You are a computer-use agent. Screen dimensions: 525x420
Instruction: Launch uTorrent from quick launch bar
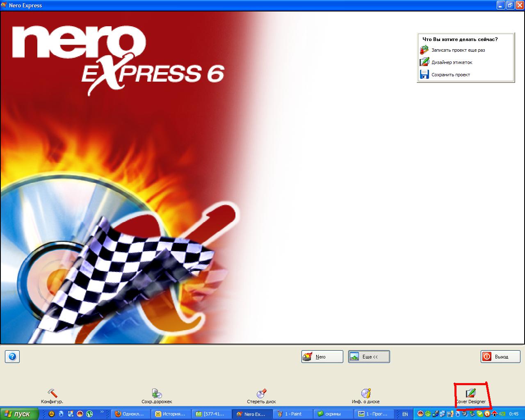click(x=89, y=414)
